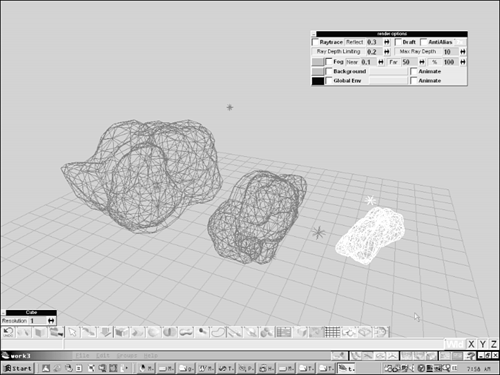This screenshot has height=375, width=500.
Task: Click the Global Env file field
Action: (x=388, y=81)
